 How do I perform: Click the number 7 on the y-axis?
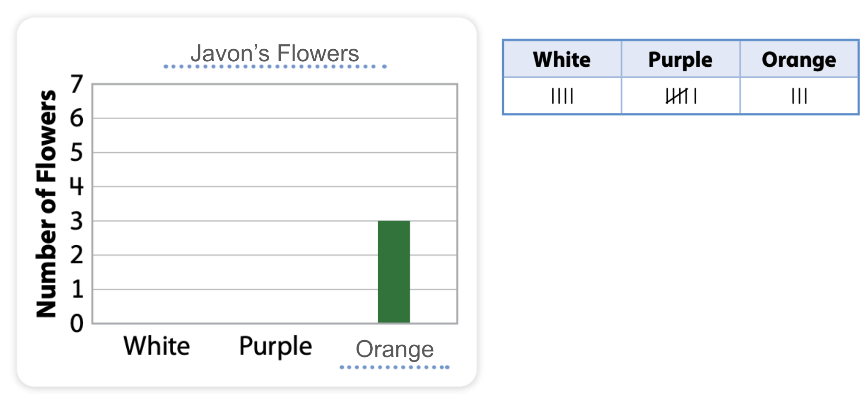[x=77, y=84]
